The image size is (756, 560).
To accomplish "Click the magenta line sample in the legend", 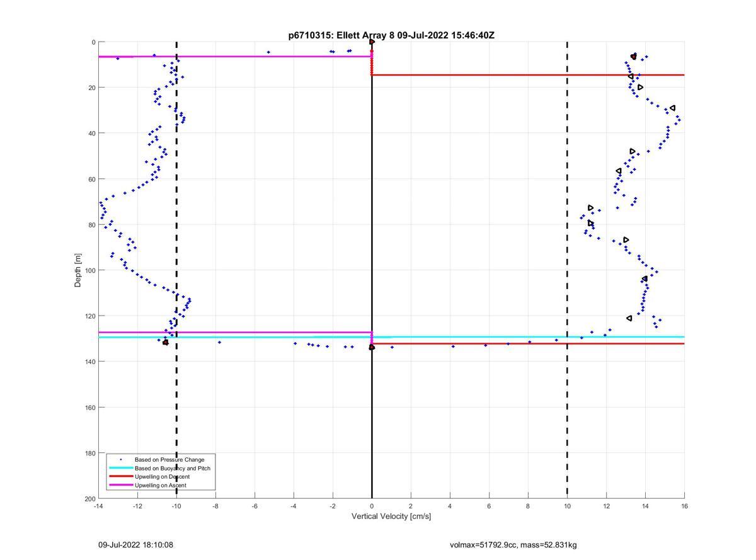I will [x=120, y=485].
